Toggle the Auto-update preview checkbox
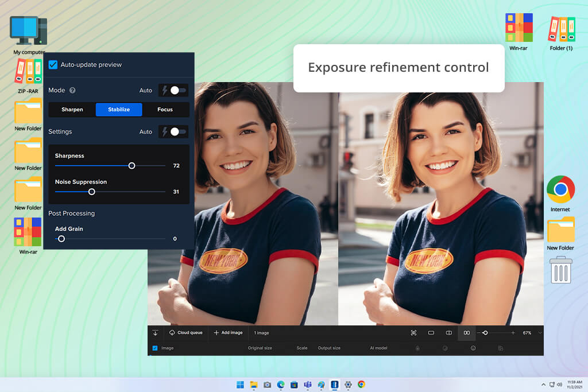This screenshot has width=588, height=392. (x=53, y=65)
